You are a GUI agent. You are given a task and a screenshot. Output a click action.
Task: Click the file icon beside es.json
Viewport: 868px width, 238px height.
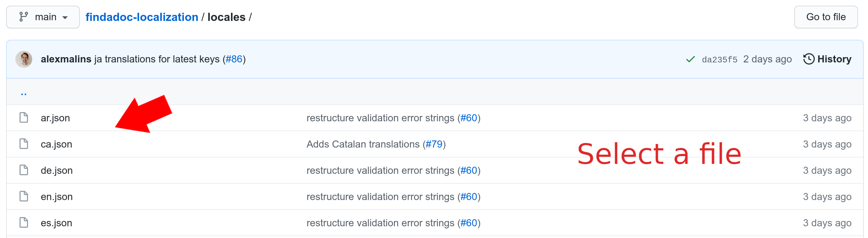pos(24,222)
